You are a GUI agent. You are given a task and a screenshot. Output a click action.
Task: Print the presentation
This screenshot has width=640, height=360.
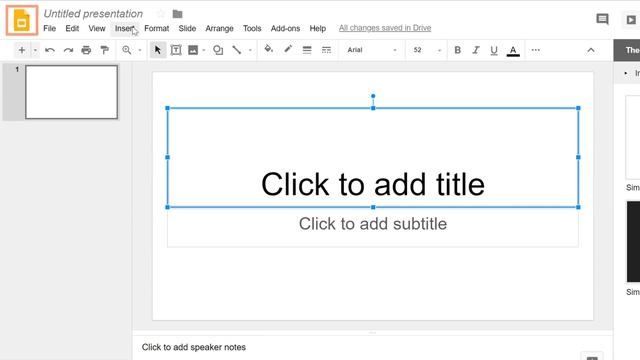[86, 50]
